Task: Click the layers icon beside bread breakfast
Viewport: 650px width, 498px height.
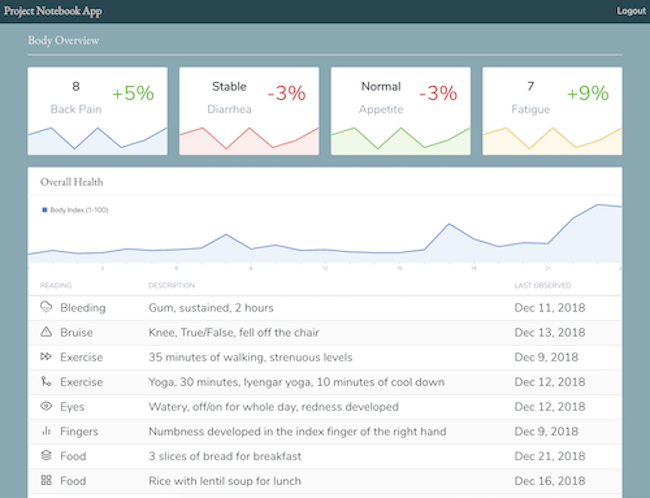Action: tap(46, 456)
